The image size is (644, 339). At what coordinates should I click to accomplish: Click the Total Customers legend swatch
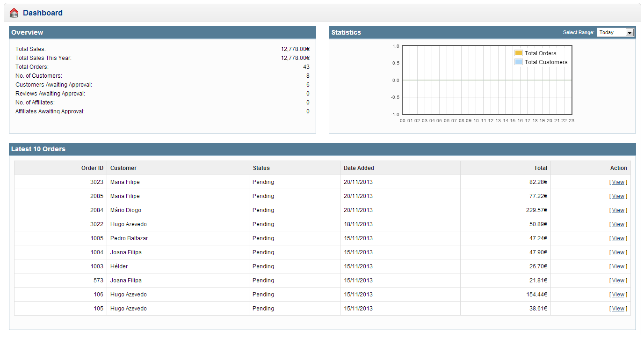point(518,62)
